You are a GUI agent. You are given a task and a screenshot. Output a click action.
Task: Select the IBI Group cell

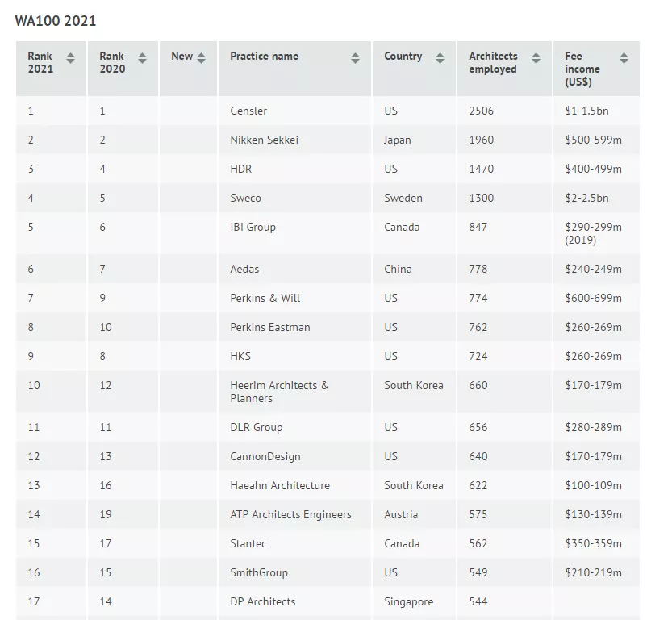click(x=295, y=233)
